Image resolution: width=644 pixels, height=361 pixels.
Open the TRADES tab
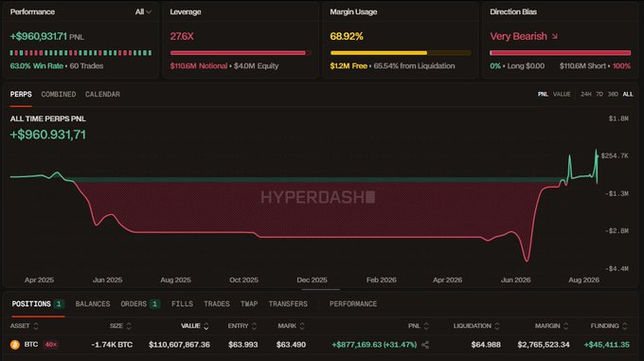point(217,304)
